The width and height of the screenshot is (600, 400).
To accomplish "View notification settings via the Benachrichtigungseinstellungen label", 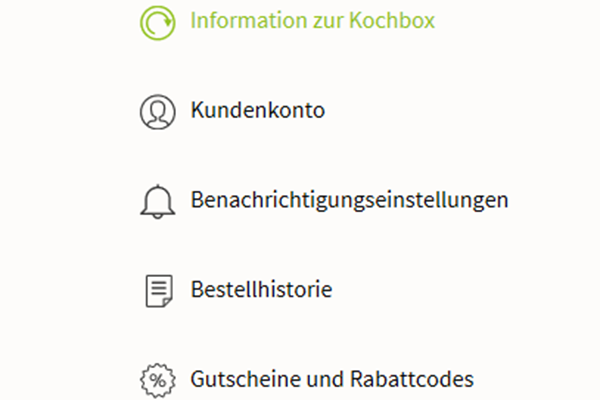I will (349, 201).
